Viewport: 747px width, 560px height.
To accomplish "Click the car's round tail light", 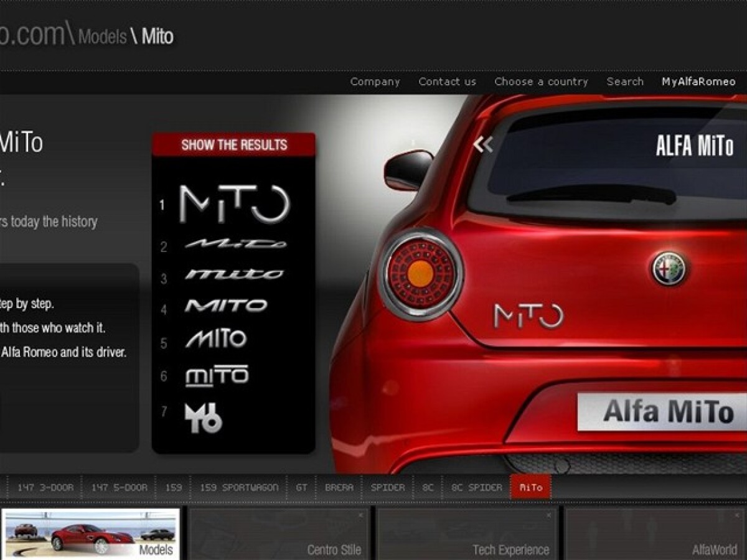I will (421, 274).
